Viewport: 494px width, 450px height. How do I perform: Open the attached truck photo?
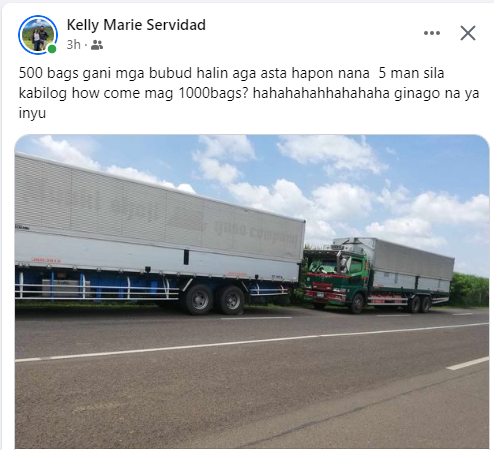tap(252, 292)
